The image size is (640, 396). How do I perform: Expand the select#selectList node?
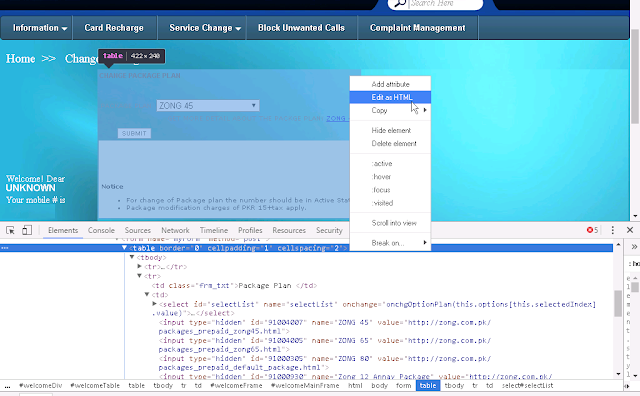[x=154, y=304]
